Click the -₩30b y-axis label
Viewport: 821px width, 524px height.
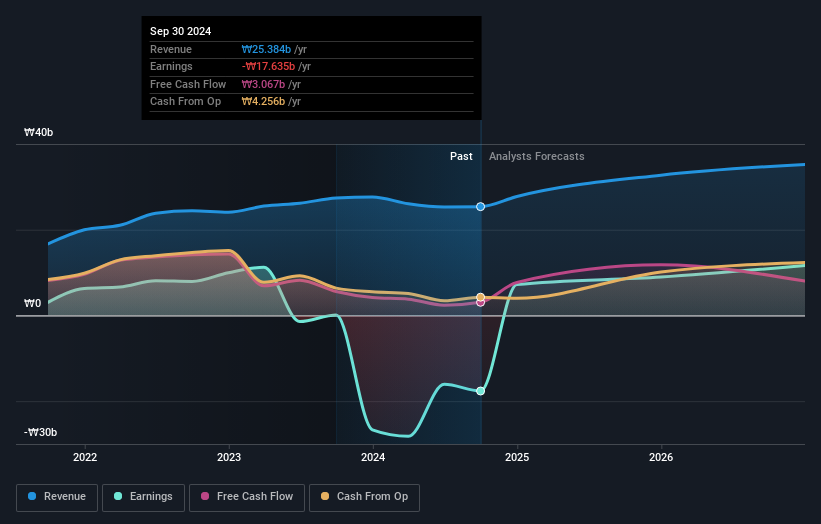click(x=40, y=432)
